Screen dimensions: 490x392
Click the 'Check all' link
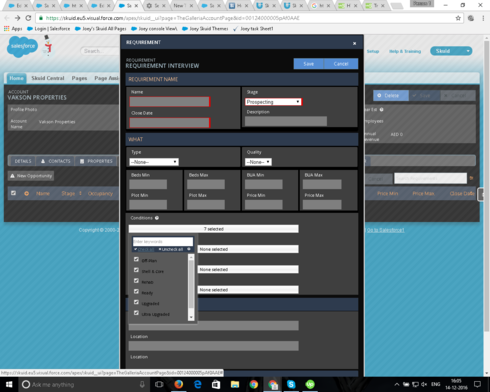coord(144,249)
